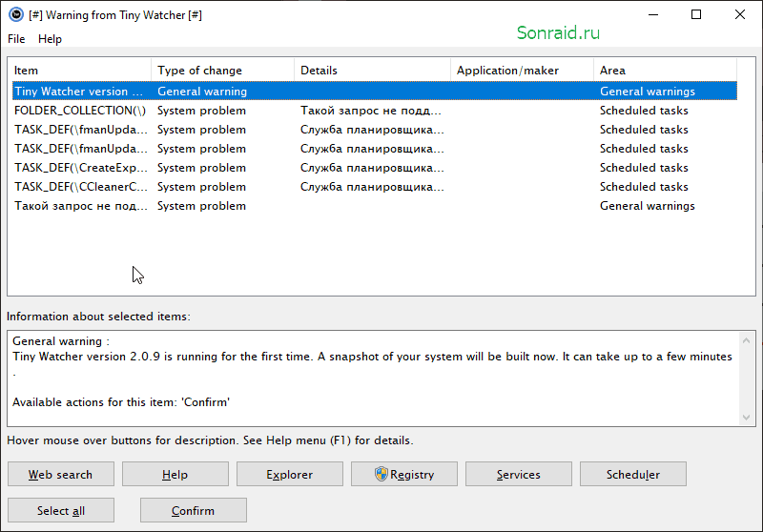Click the Web search button

coord(61,474)
